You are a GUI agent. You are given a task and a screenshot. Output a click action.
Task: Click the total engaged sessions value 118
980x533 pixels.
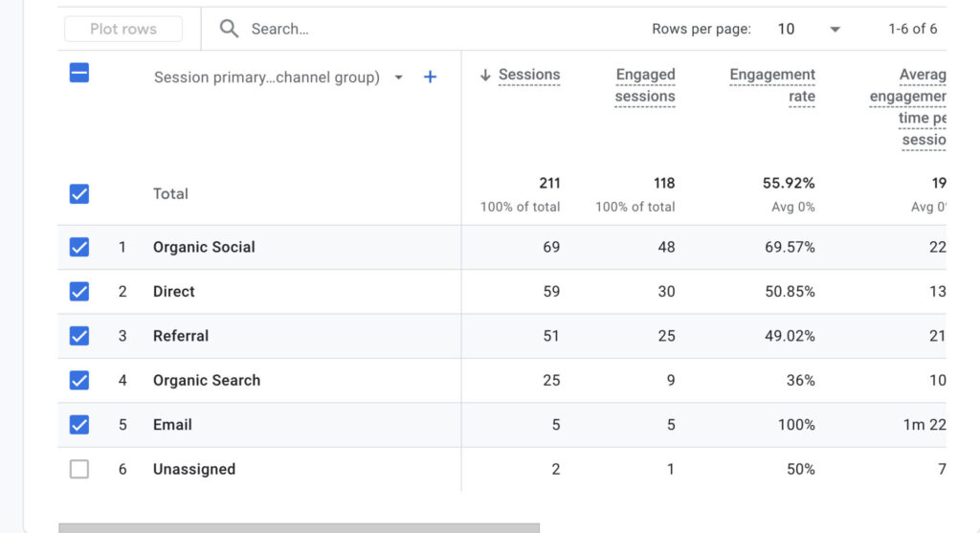click(664, 183)
